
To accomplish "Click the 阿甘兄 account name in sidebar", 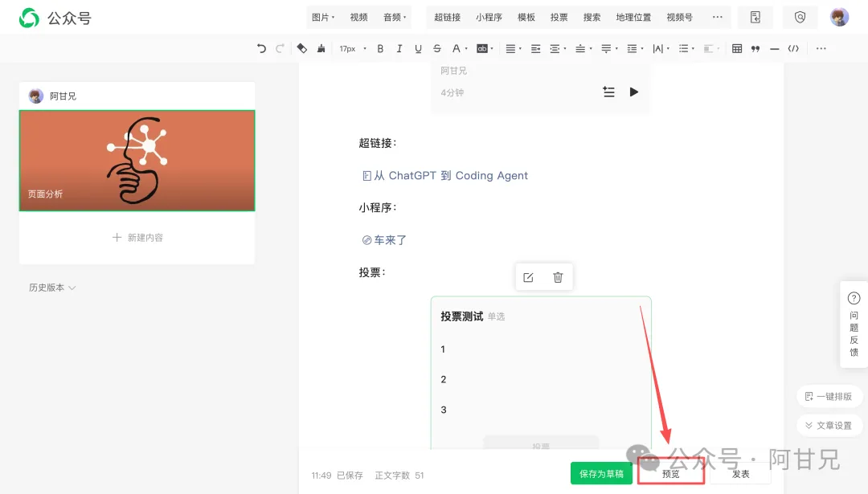I will (63, 96).
